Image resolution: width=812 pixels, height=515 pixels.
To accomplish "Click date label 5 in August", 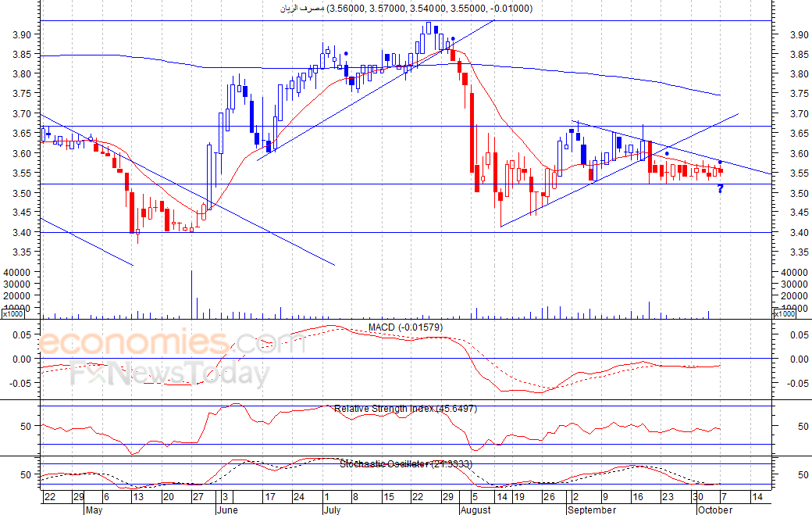I will click(475, 497).
